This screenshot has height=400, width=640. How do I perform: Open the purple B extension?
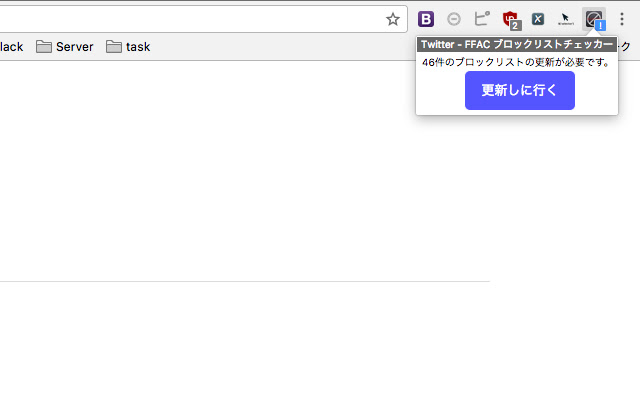tap(426, 19)
